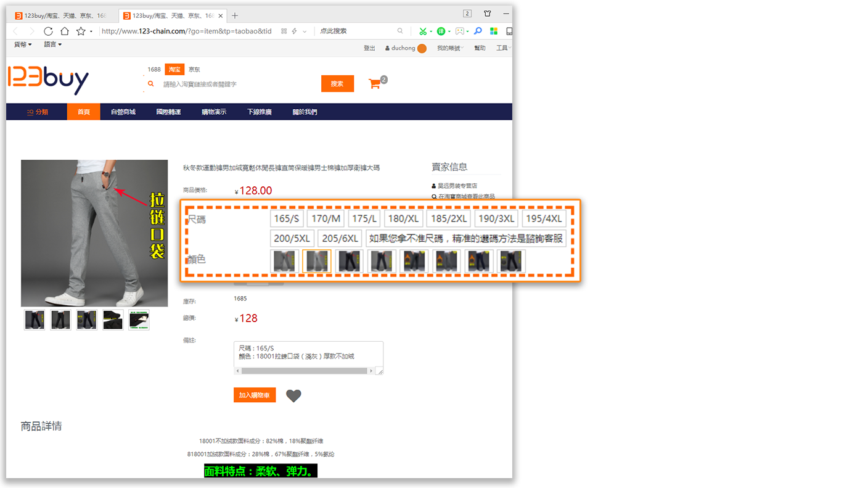Select size 165/S option
The width and height of the screenshot is (868, 488).
[287, 219]
